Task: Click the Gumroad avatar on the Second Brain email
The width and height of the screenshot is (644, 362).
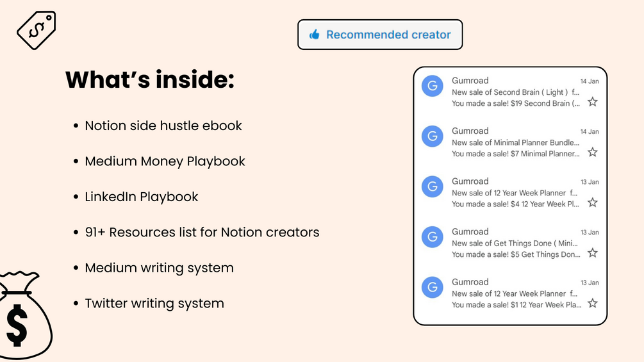Action: click(x=433, y=86)
